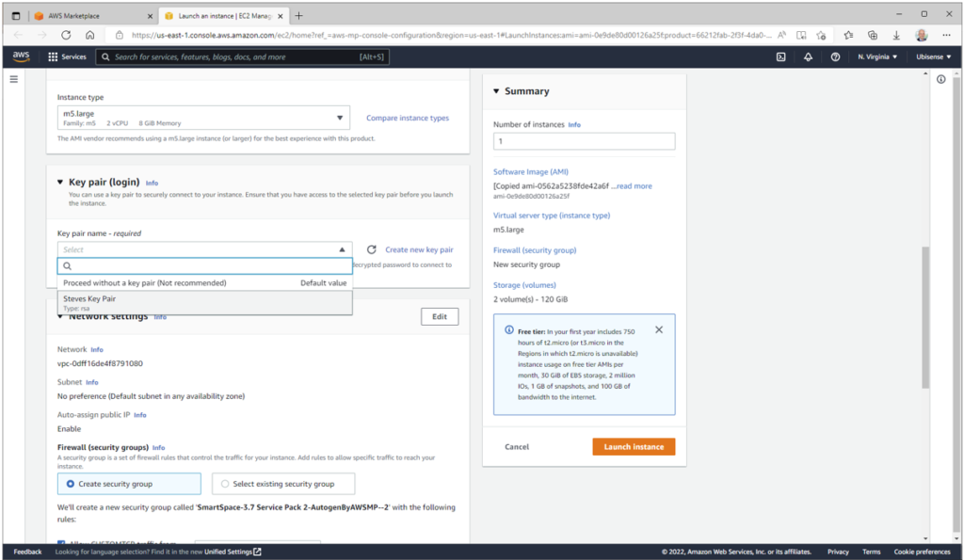Switch to AWS Marketplace browser tab
This screenshot has width=964, height=560.
[91, 16]
